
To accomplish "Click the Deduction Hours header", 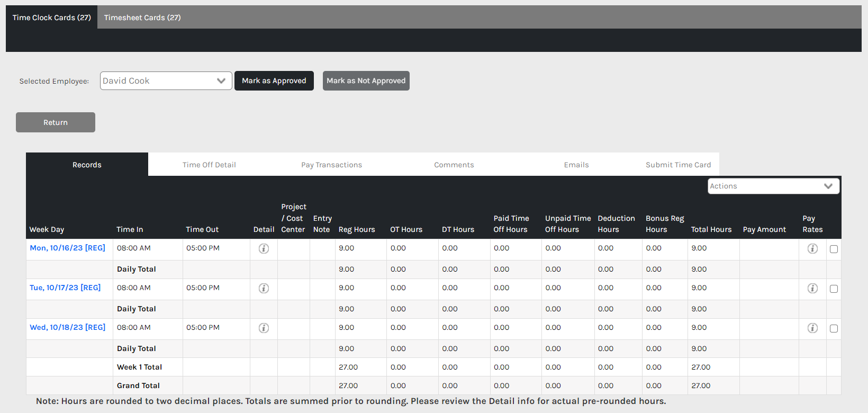I will [x=616, y=224].
